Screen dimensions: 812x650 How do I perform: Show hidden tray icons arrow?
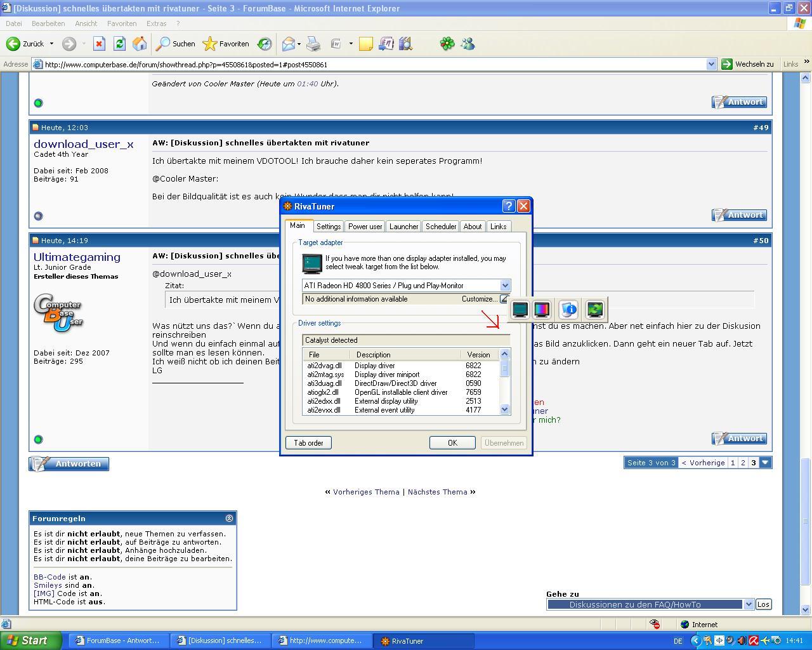coord(695,640)
